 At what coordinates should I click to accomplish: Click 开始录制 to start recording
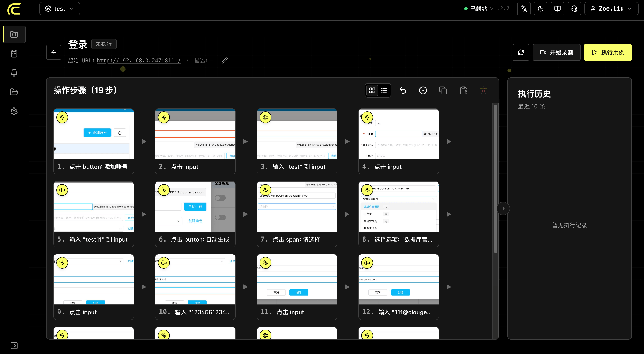click(556, 52)
